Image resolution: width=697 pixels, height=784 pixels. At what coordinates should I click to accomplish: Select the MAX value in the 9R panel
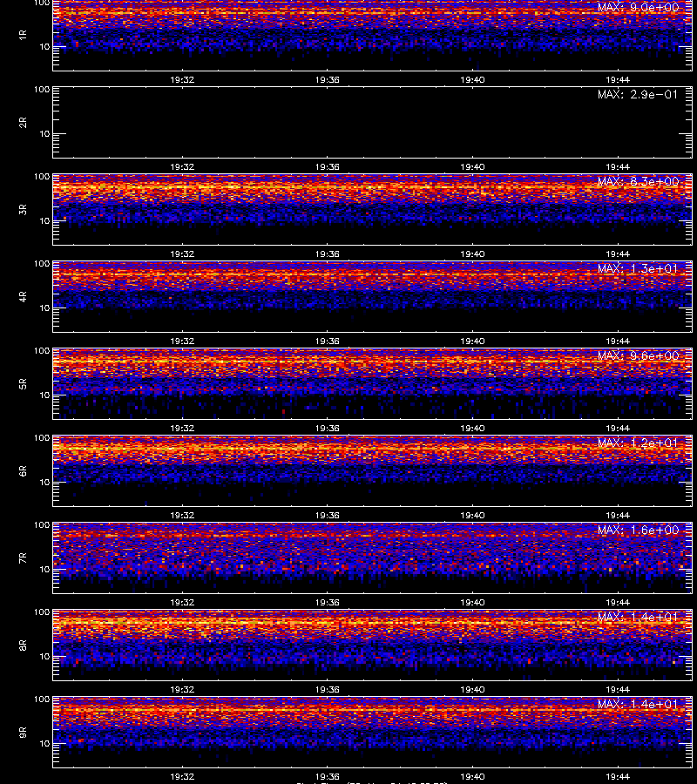(x=638, y=704)
